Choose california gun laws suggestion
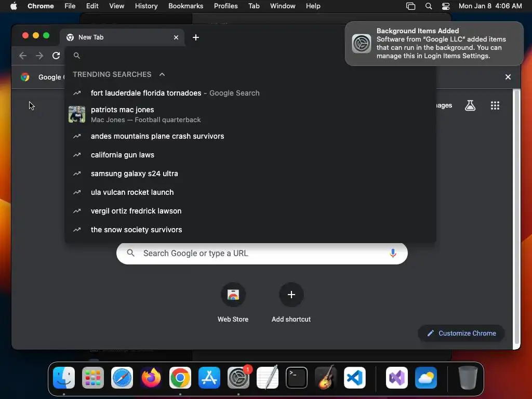532x399 pixels. [250, 155]
